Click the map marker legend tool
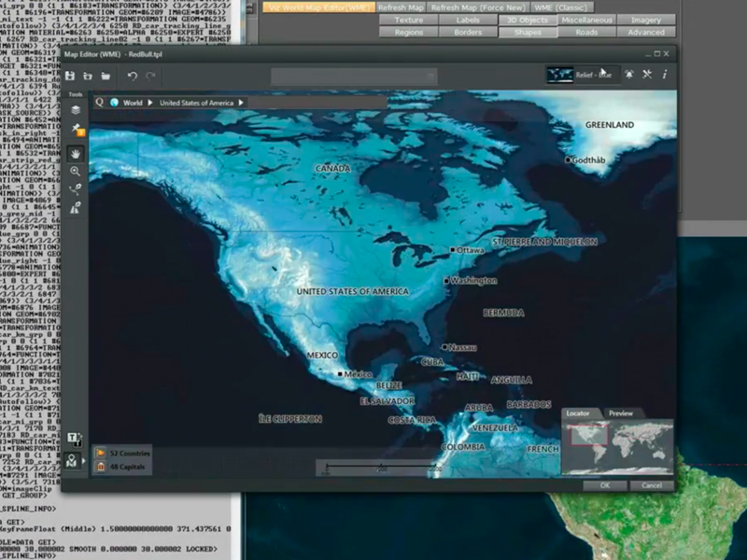The image size is (747, 560). point(72,461)
